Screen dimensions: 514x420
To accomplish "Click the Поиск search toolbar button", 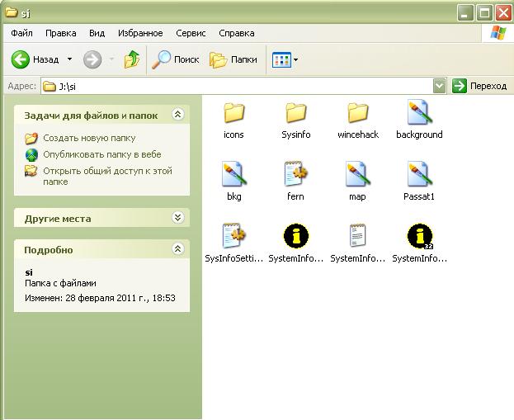I will [x=176, y=59].
